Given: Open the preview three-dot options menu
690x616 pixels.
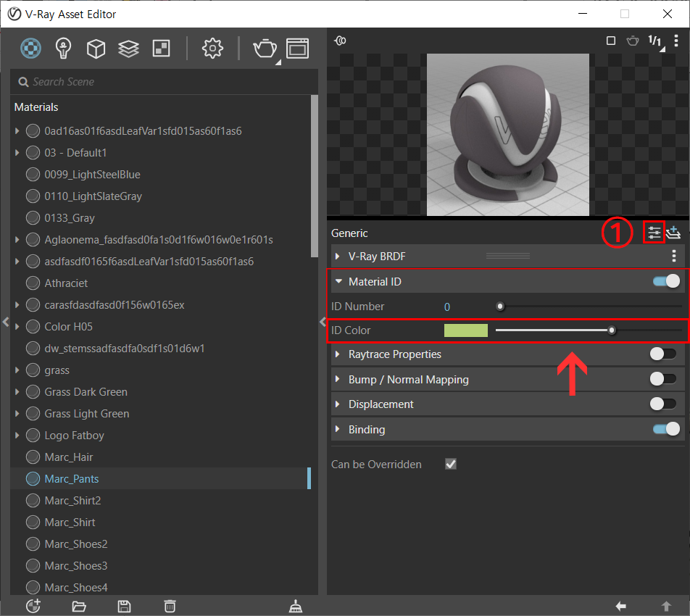Looking at the screenshot, I should coord(676,41).
